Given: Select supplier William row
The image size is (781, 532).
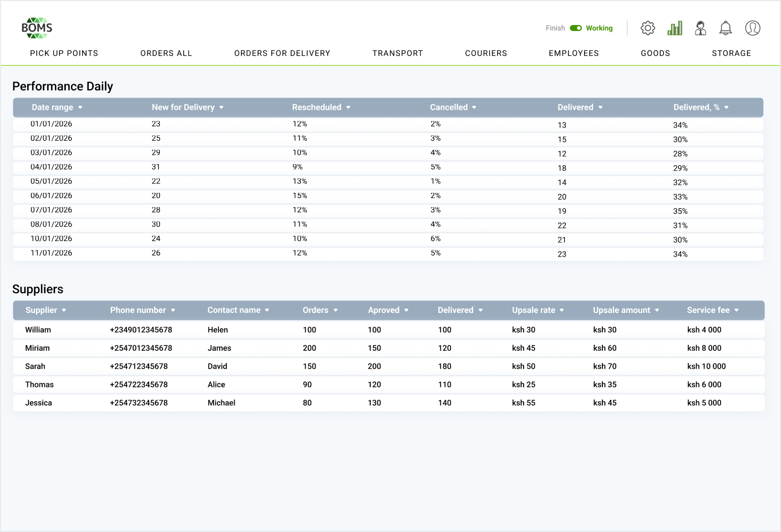Looking at the screenshot, I should click(x=38, y=330).
